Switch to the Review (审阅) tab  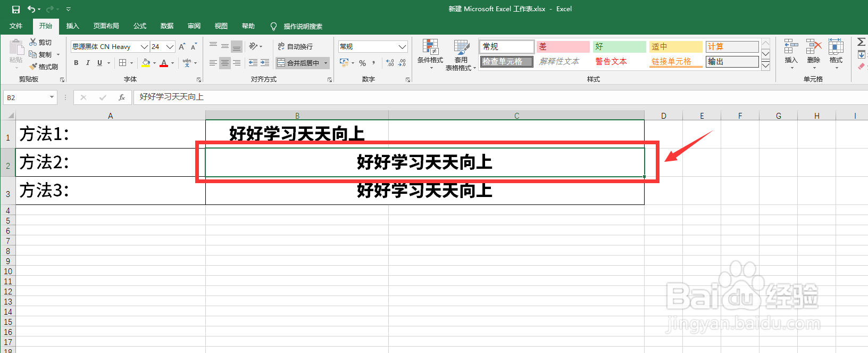(x=194, y=26)
